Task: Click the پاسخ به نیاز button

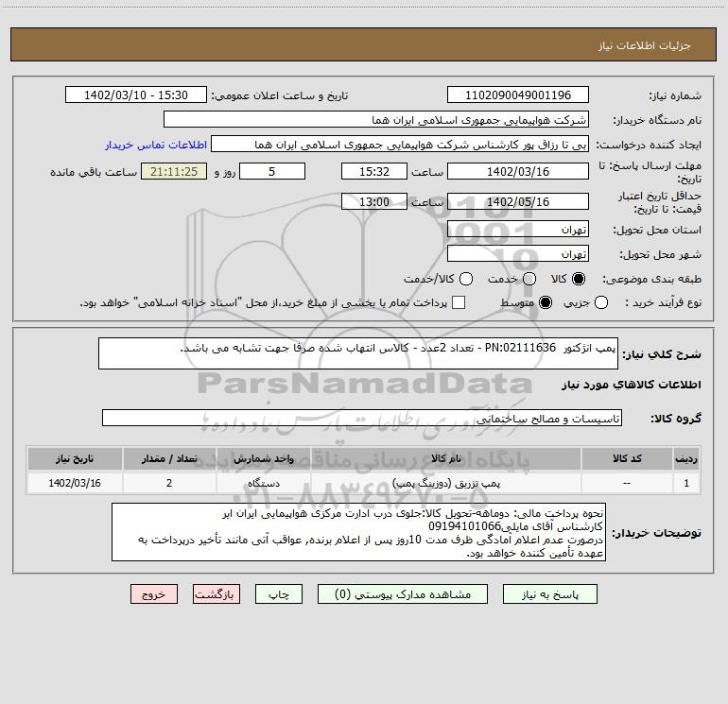Action: click(550, 594)
